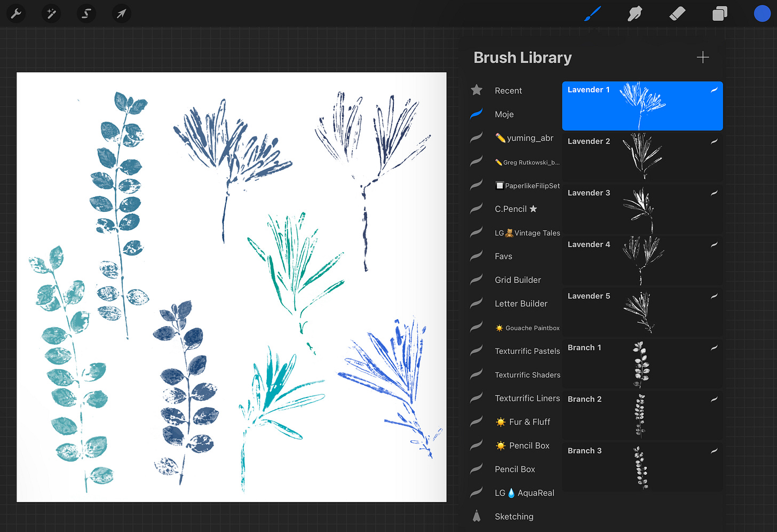Activate the Transform arrow tool
Image resolution: width=777 pixels, height=532 pixels.
pos(121,13)
